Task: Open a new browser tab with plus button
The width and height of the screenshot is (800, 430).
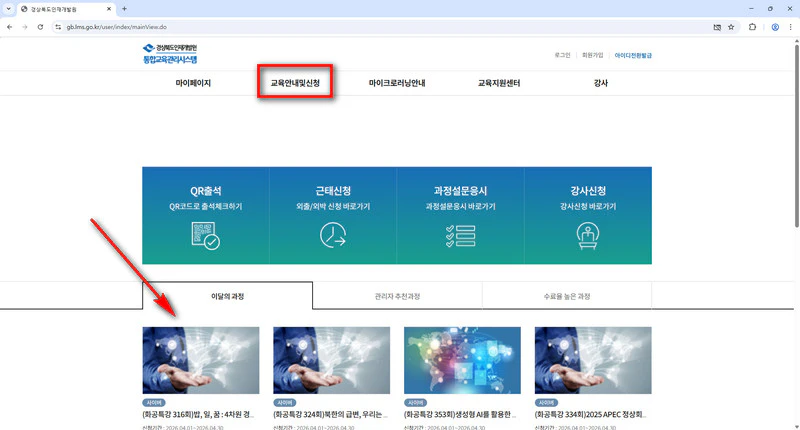Action: (x=124, y=8)
